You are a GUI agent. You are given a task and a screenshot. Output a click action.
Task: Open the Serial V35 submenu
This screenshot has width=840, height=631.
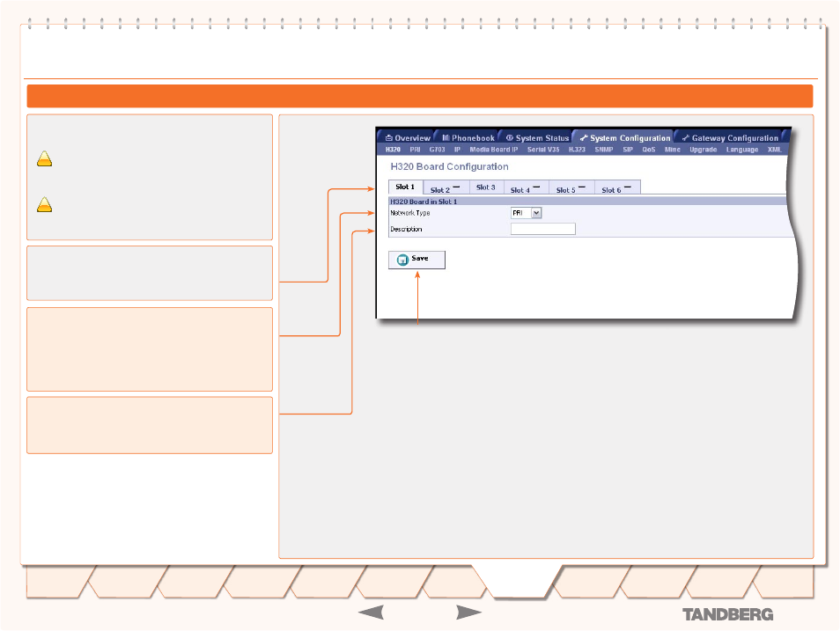pos(543,150)
